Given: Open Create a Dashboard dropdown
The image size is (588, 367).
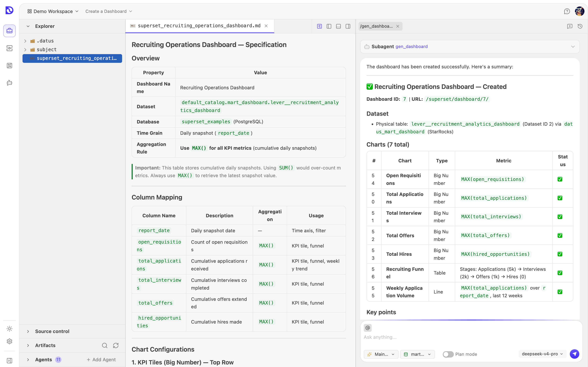Looking at the screenshot, I should click(x=108, y=11).
